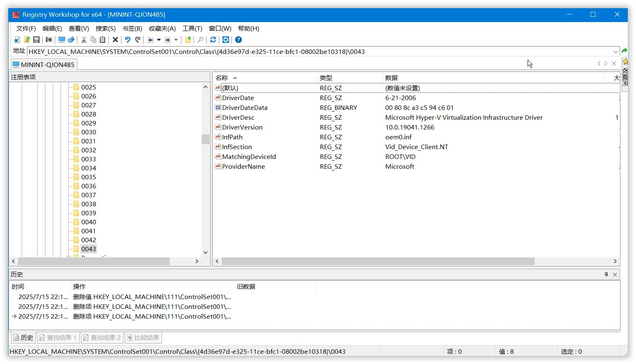This screenshot has height=364, width=636.
Task: Select the MININT-QJON4B5 document tab
Action: tap(43, 65)
